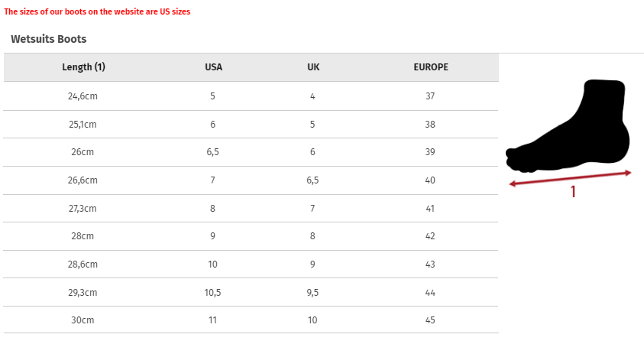Click the 26,6cm length cell
The height and width of the screenshot is (344, 644).
83,180
